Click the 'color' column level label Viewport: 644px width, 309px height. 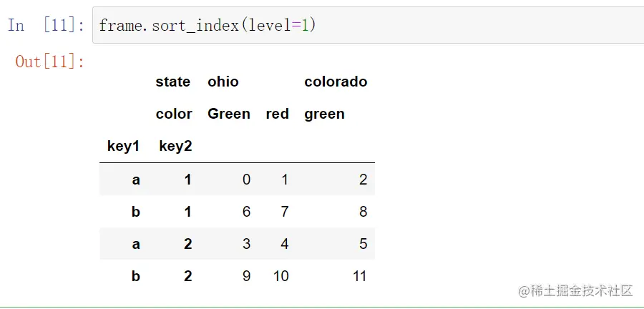coord(174,114)
